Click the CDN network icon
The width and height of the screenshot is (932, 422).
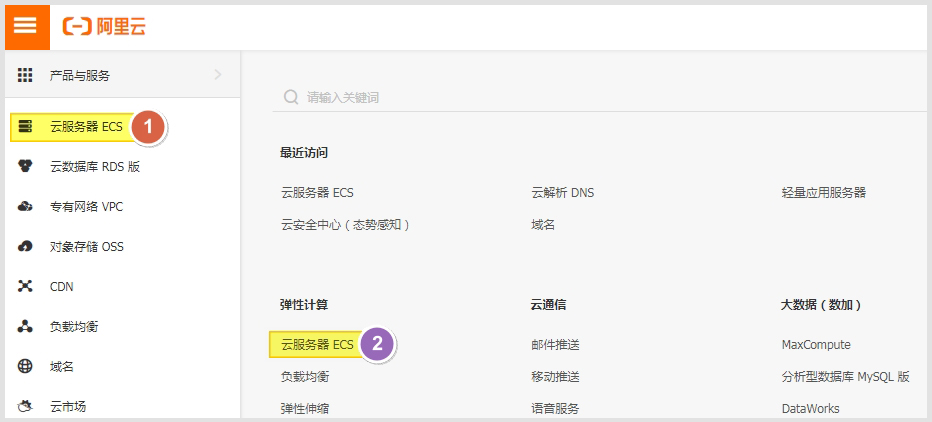[25, 286]
